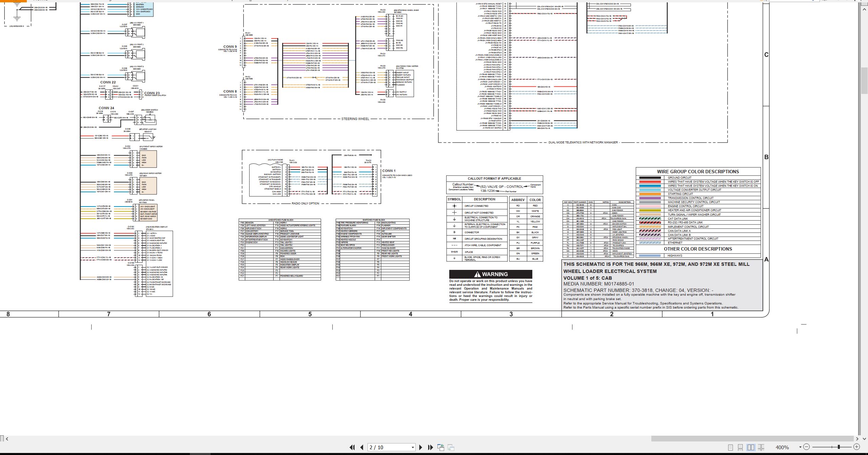
Task: Click the MEDIA NUMBER: M0174885-01 text
Action: click(x=599, y=284)
